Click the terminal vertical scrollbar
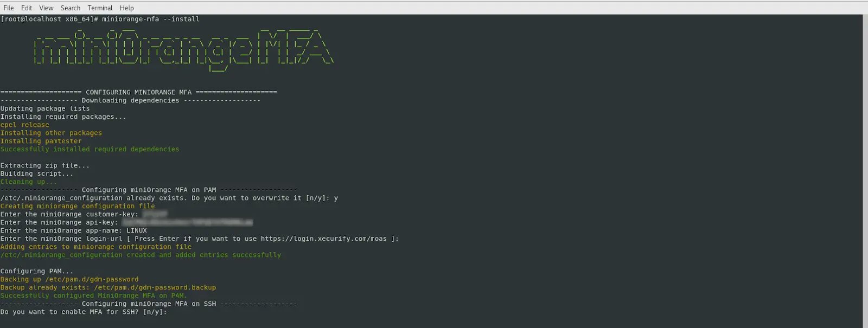This screenshot has width=868, height=328. tap(865, 171)
